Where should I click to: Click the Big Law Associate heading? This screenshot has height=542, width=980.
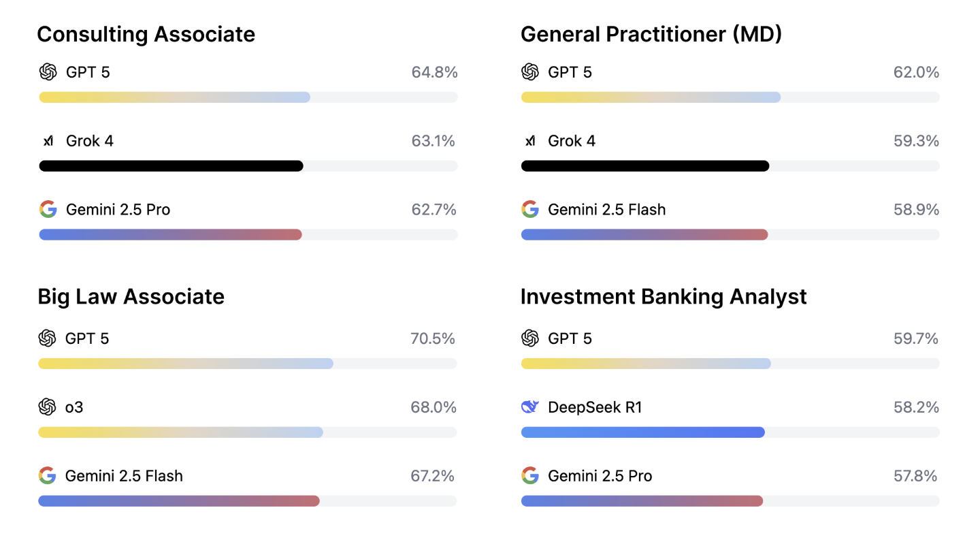point(131,297)
